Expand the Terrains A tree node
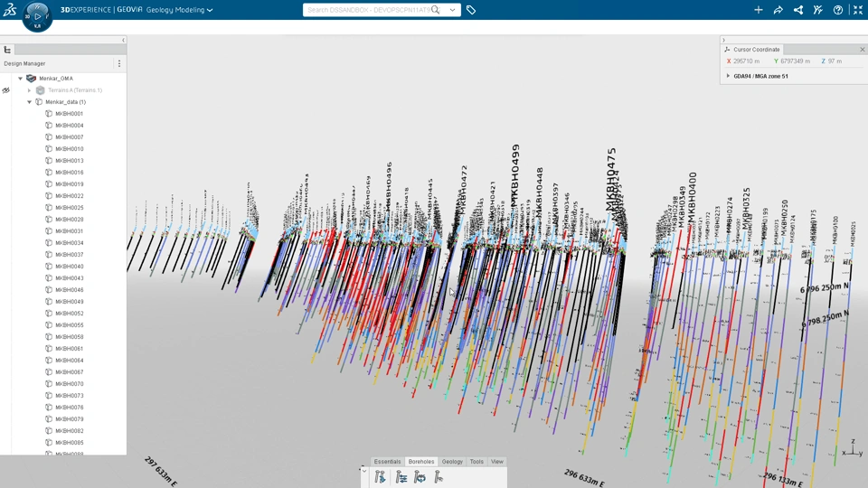The width and height of the screenshot is (868, 488). (x=29, y=90)
